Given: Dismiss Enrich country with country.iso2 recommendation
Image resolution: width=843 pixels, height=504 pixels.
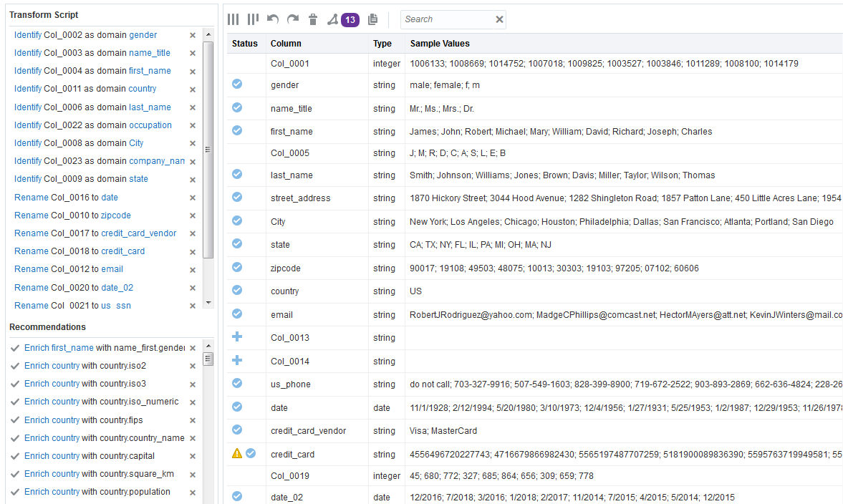Looking at the screenshot, I should 193,366.
